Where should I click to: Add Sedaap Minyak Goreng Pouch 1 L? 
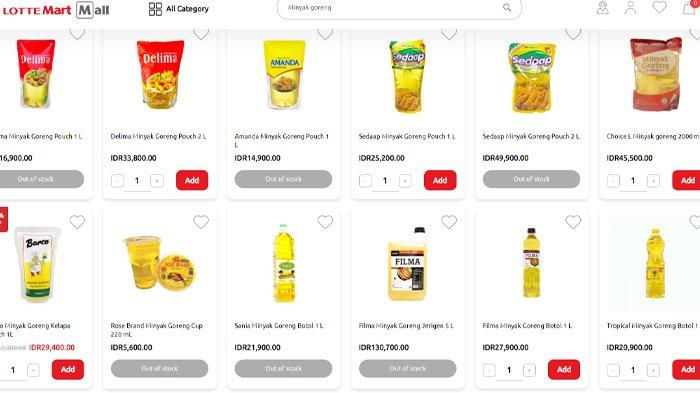[440, 180]
